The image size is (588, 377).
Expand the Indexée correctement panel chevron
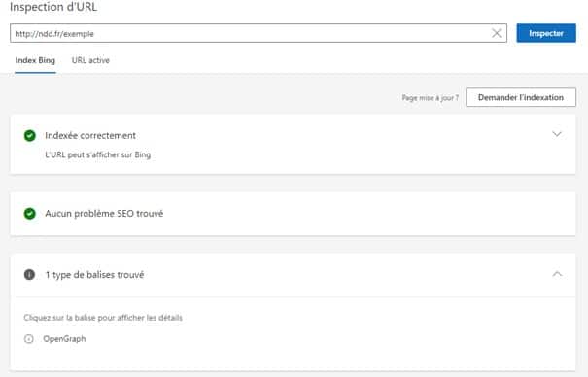557,134
